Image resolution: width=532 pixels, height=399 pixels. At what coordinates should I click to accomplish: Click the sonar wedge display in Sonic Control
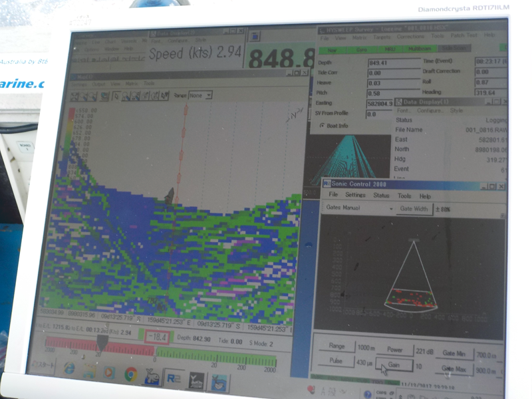[x=412, y=275]
